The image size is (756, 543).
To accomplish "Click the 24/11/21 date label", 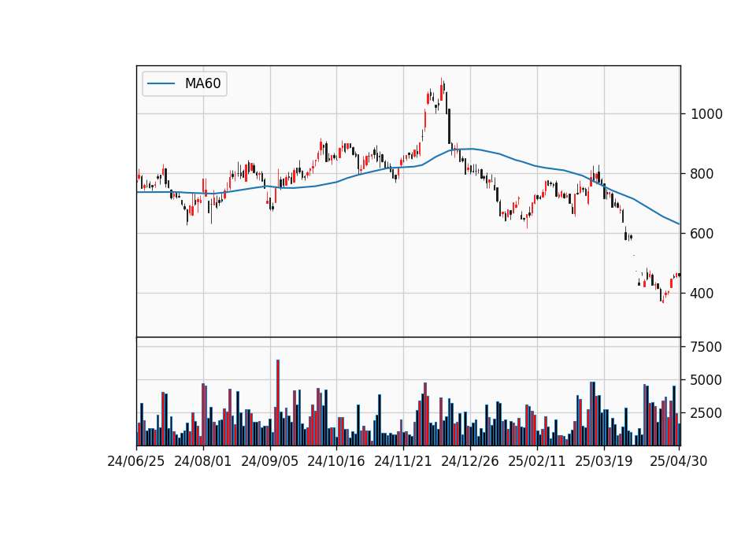I will pos(403,462).
